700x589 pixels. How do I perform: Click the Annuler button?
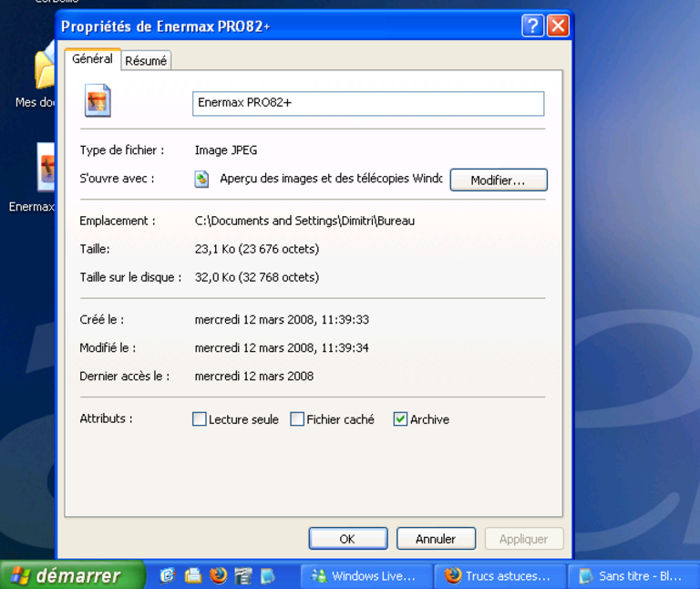436,539
